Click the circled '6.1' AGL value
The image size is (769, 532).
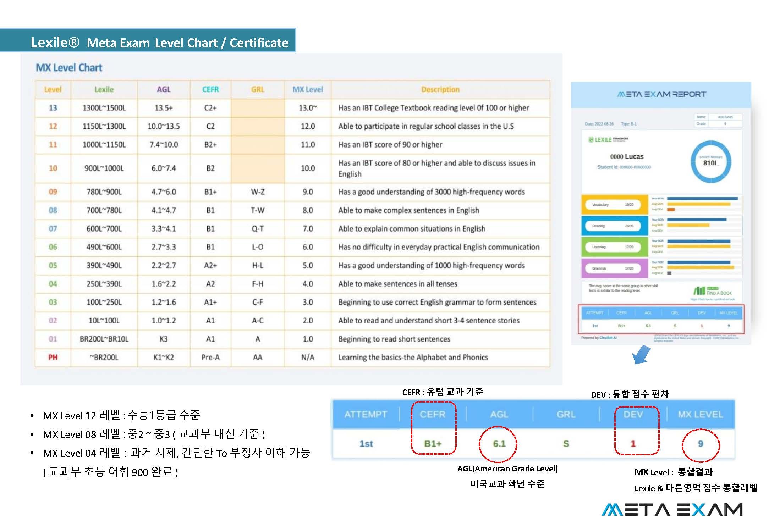point(499,444)
